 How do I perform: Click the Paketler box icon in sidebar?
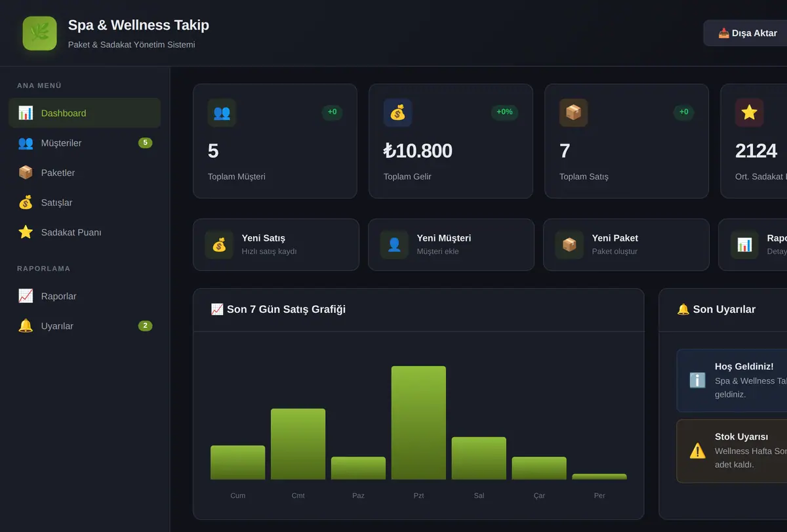26,173
